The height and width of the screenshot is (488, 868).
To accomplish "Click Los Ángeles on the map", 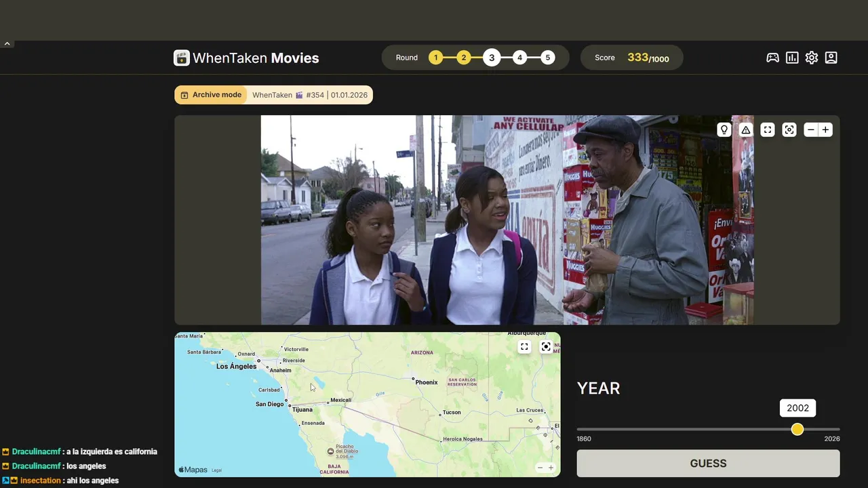I will [x=236, y=366].
